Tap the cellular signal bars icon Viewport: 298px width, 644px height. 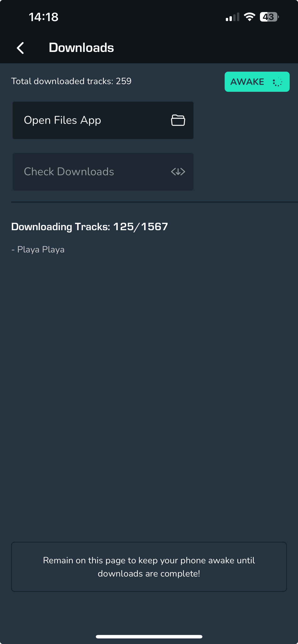coord(233,17)
